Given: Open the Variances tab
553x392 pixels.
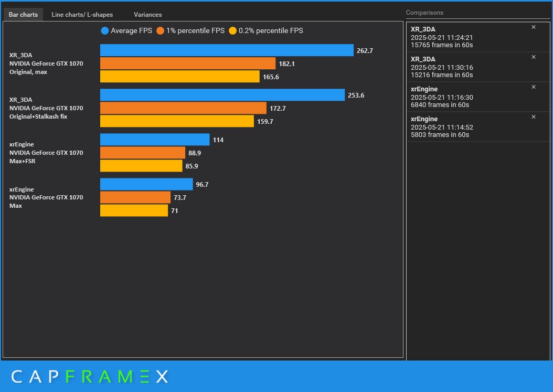Looking at the screenshot, I should coord(148,15).
